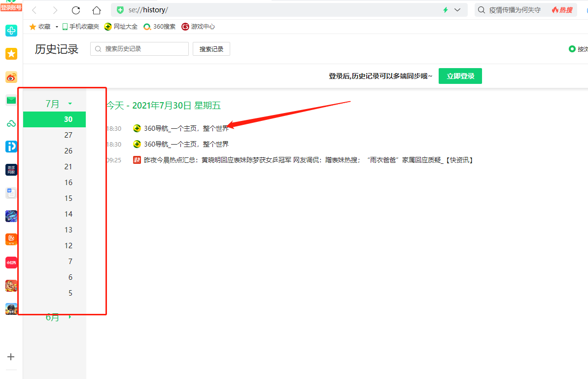Viewport: 588px width, 379px height.
Task: Open the 网址大全 bookmark
Action: point(121,27)
